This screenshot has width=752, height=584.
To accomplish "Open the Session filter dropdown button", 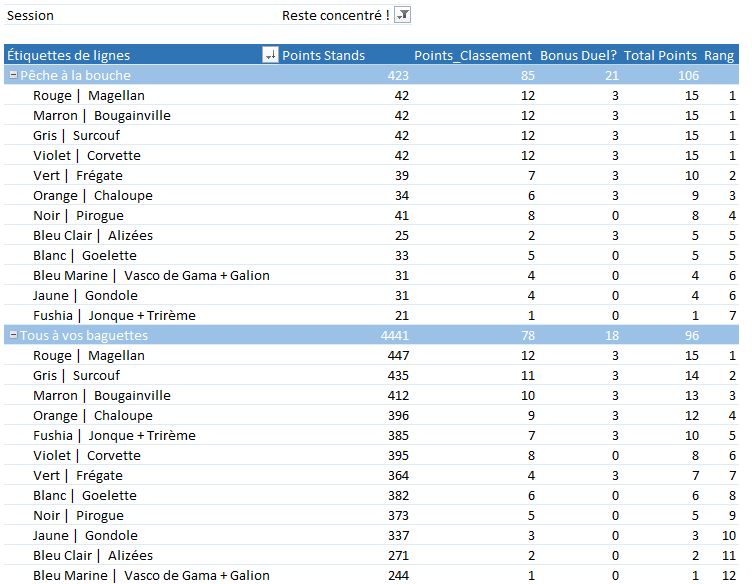I will (x=403, y=15).
